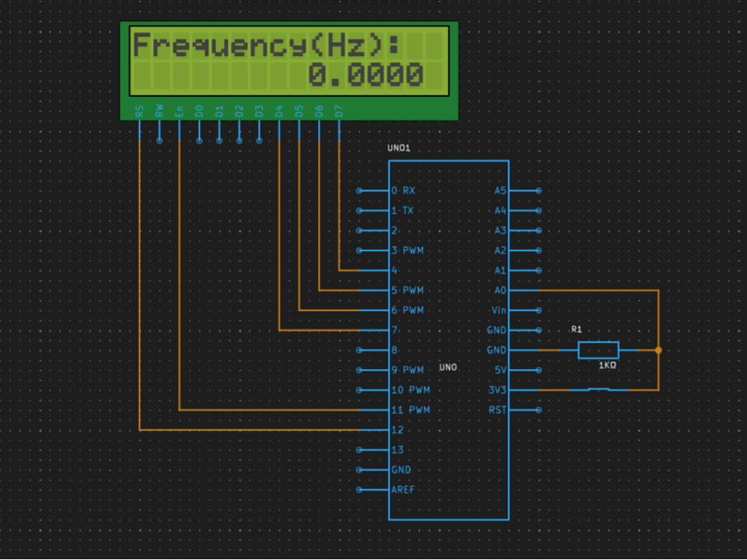Click the 3V3 pin terminal
The width and height of the screenshot is (747, 560).
497,390
